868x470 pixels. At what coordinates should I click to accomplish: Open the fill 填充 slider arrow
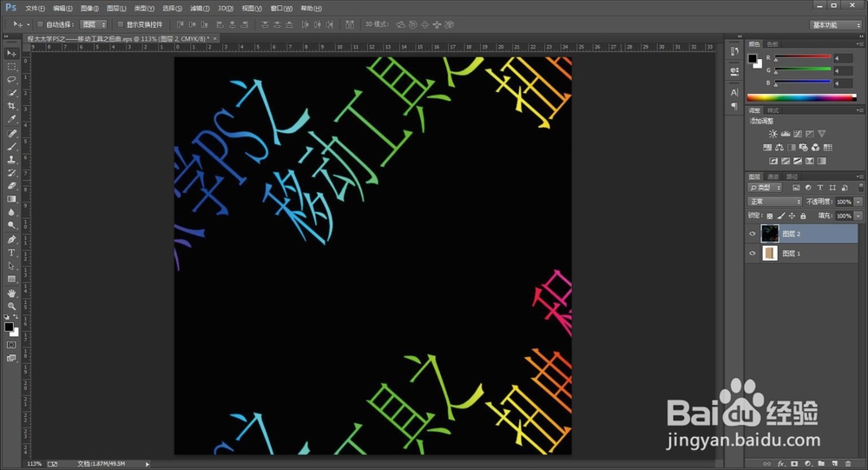point(858,215)
